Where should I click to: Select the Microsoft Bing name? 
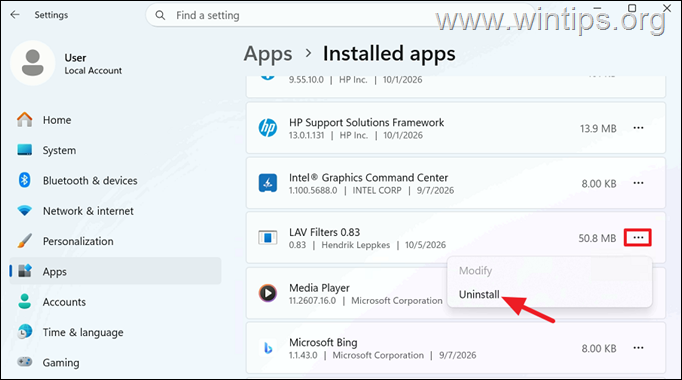coord(323,343)
